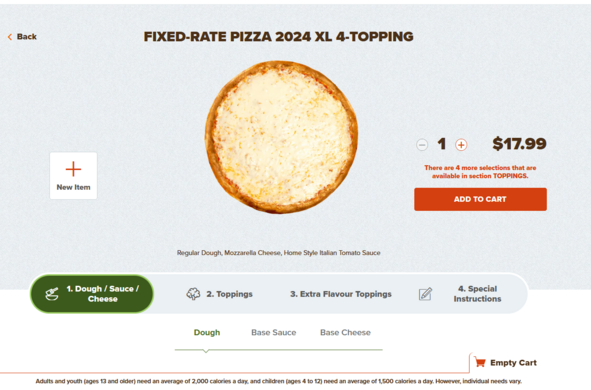Click the shopping cart icon

point(480,362)
